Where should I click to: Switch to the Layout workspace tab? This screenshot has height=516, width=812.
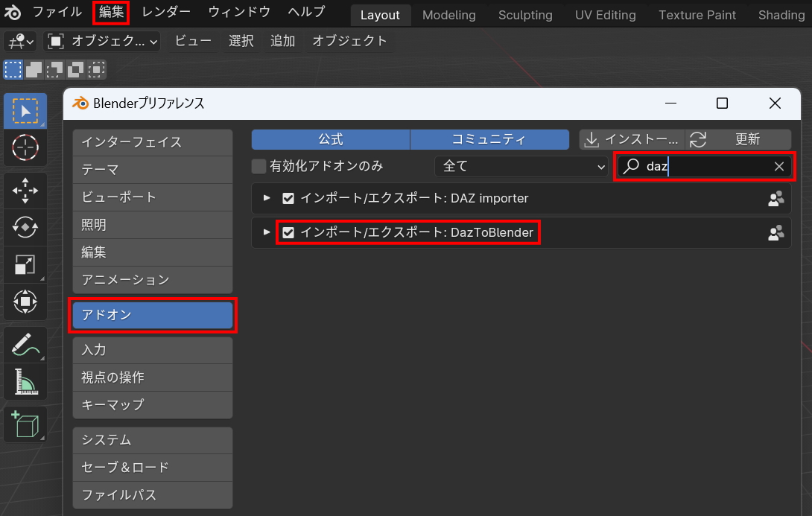click(380, 15)
